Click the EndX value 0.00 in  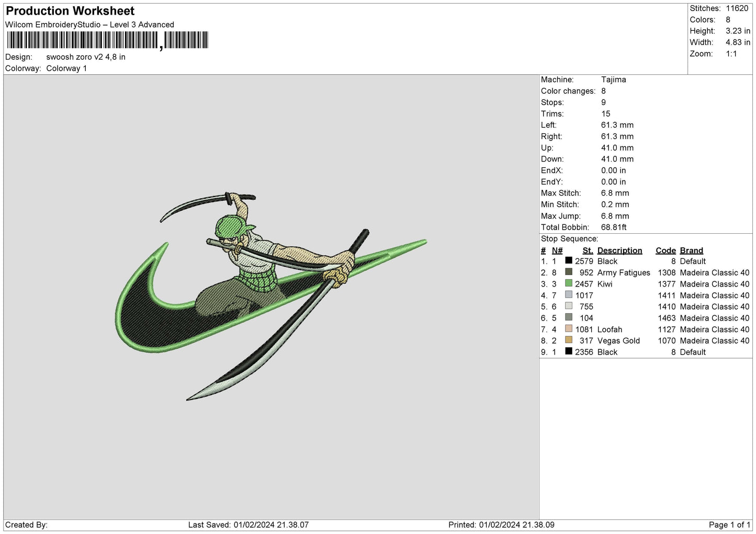point(614,171)
